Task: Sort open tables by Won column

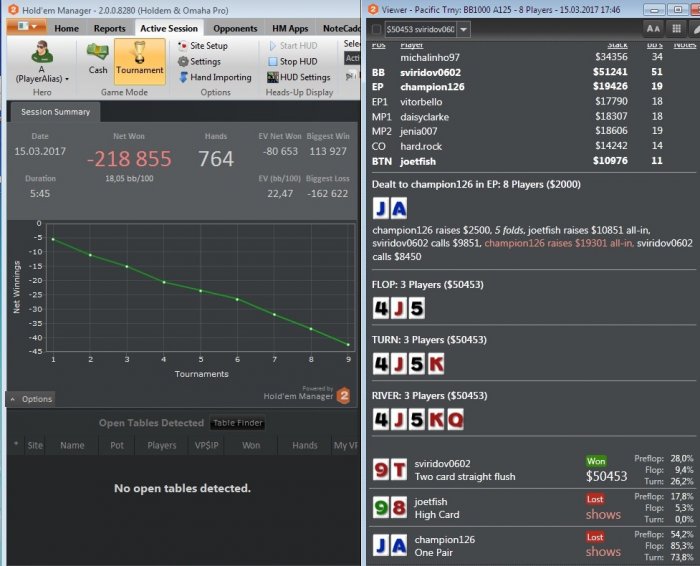Action: (251, 445)
